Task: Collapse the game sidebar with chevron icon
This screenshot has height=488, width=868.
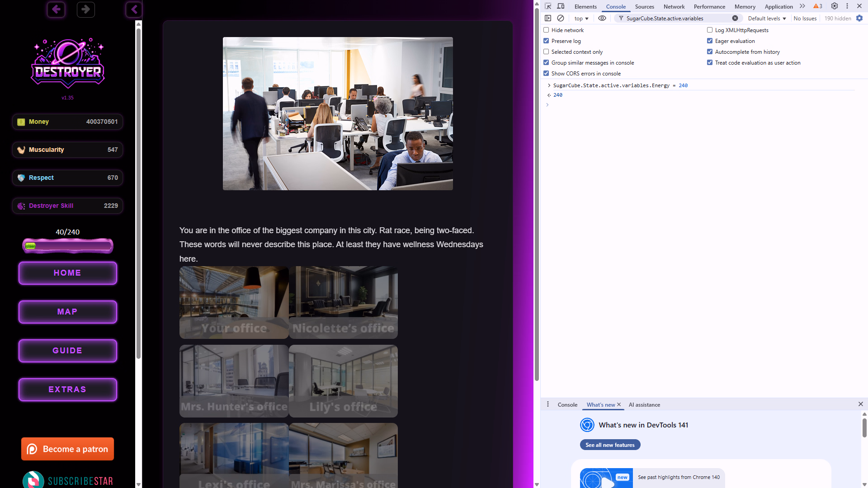Action: [x=134, y=9]
